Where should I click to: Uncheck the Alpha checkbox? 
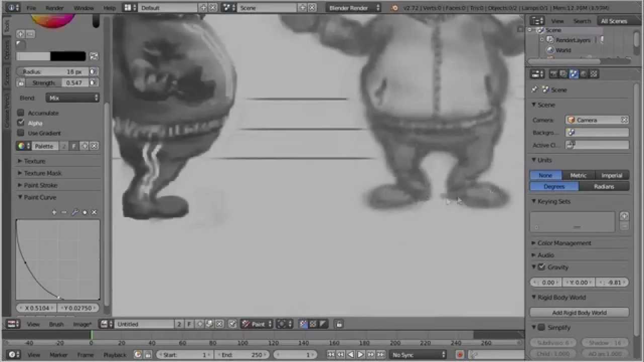(21, 123)
